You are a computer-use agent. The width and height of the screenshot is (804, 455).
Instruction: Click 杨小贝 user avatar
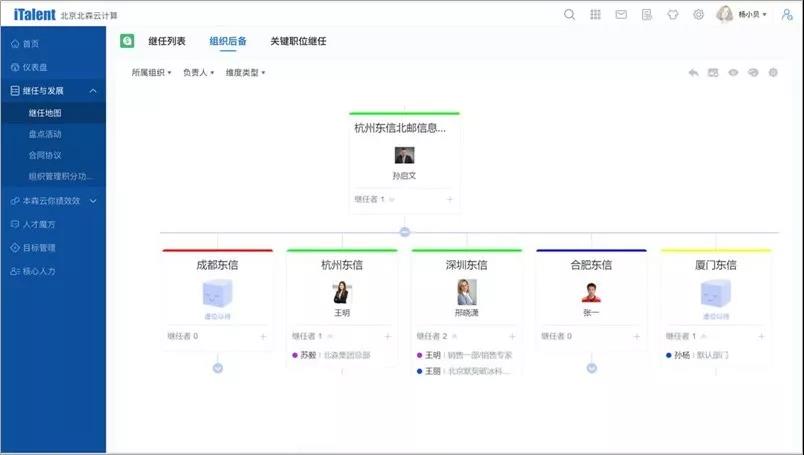point(725,14)
